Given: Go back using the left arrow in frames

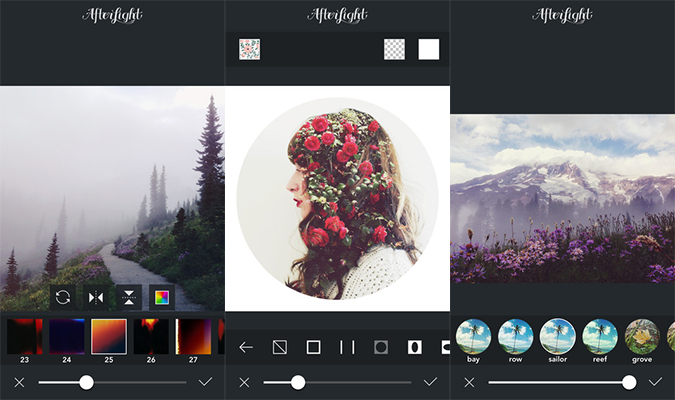Looking at the screenshot, I should 246,347.
